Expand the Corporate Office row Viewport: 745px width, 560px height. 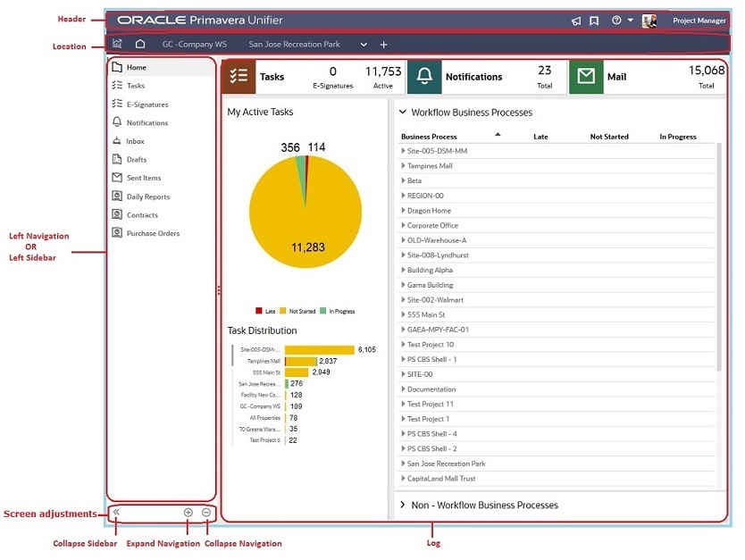[404, 225]
